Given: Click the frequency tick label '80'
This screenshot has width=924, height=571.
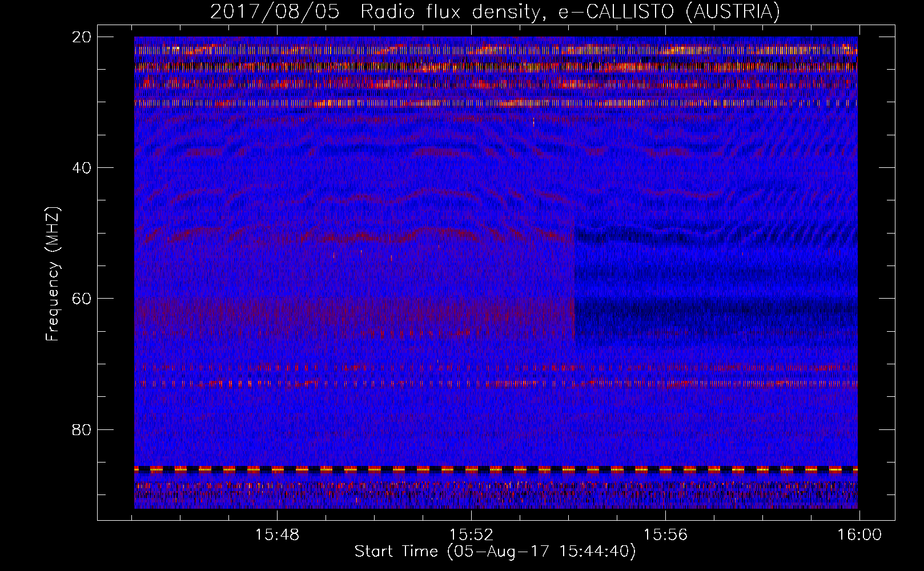Looking at the screenshot, I should click(x=81, y=429).
